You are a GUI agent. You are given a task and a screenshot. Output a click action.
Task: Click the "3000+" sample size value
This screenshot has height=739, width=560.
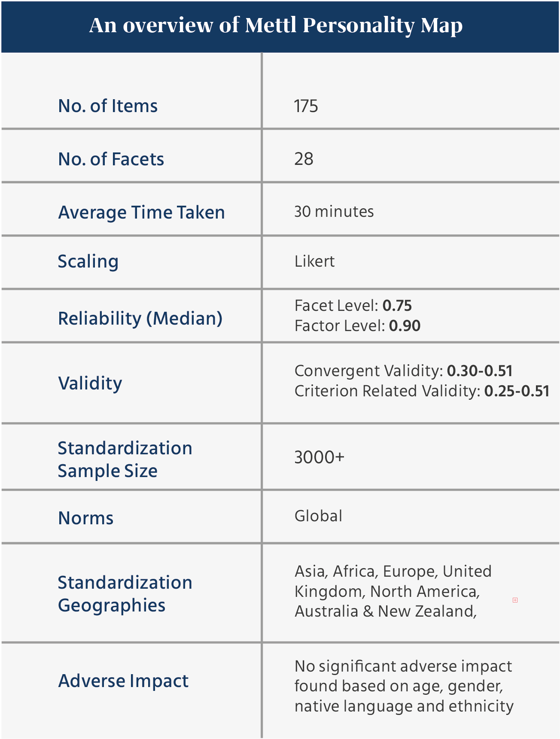[x=319, y=457]
